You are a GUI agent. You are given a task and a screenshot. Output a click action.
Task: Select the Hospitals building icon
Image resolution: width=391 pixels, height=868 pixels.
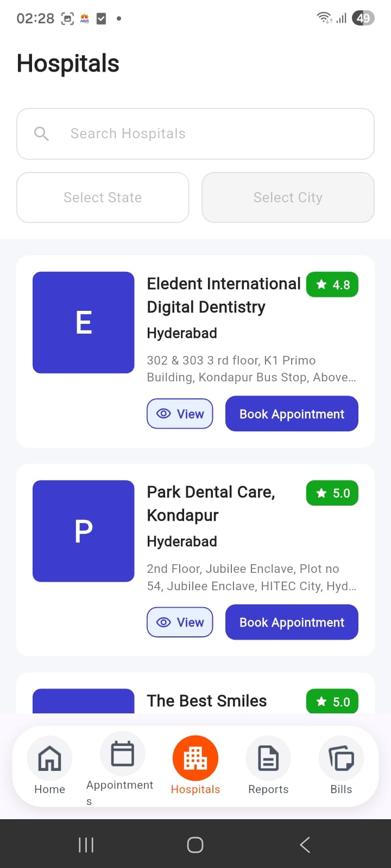(195, 758)
